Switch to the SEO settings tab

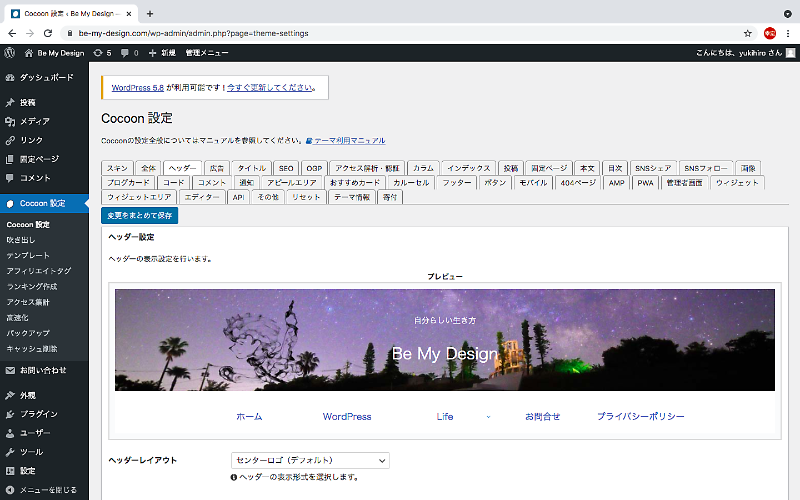(x=286, y=168)
